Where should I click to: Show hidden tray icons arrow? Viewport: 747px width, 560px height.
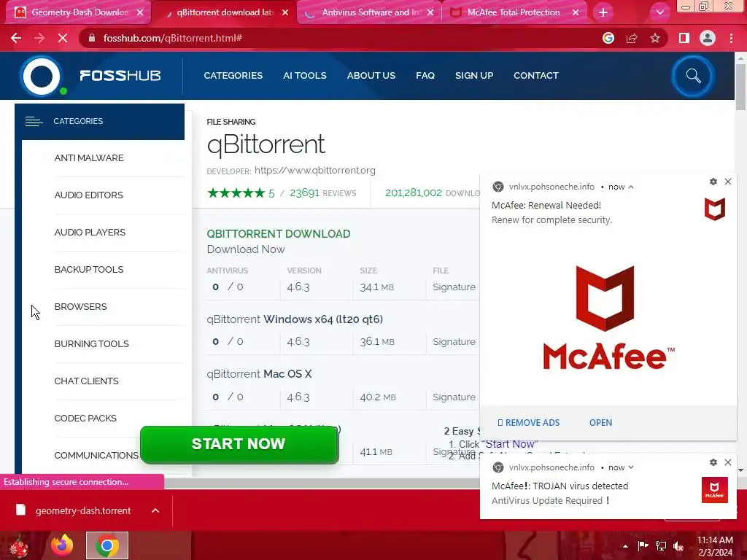[x=625, y=546]
